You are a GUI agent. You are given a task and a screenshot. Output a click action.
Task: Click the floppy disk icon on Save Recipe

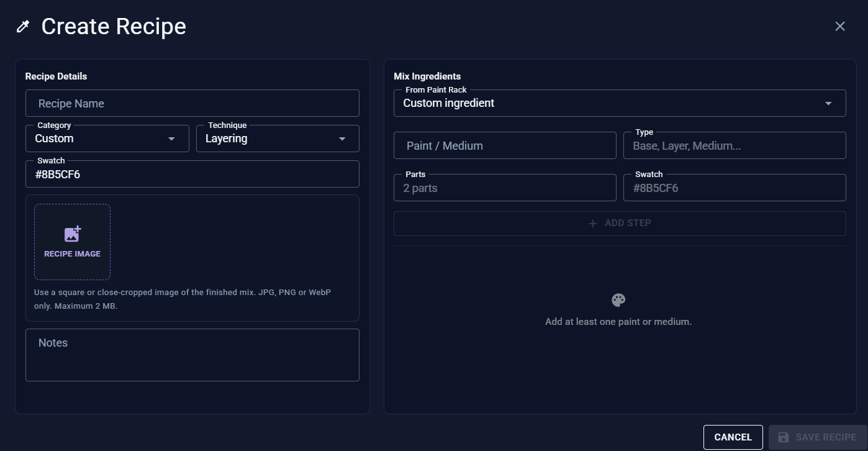[x=784, y=437]
